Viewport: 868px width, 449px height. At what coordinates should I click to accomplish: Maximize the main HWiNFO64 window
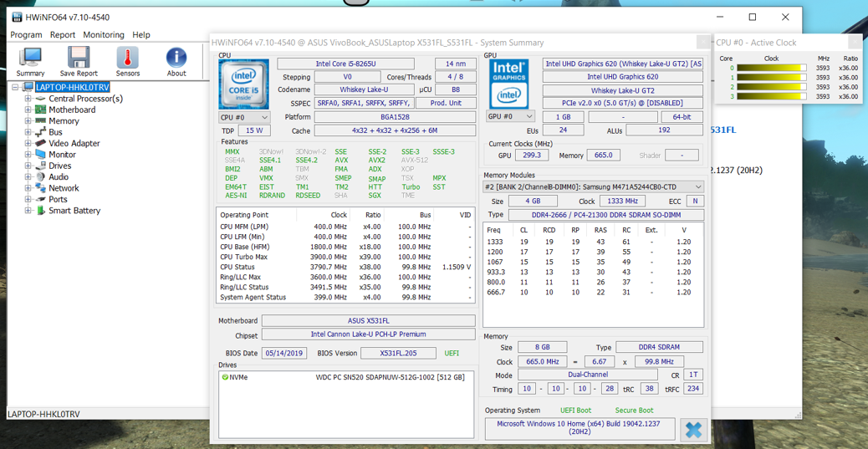click(x=753, y=18)
